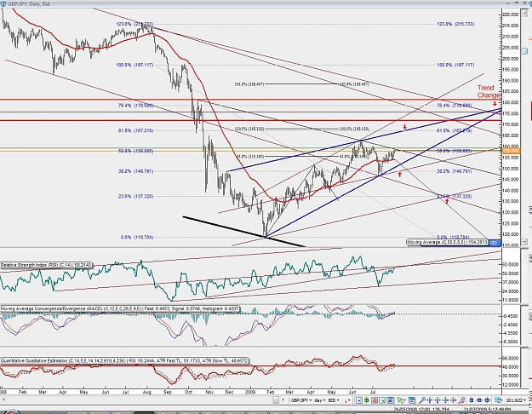Select the green candlestick chart icon
The image size is (532, 414).
tap(366, 400)
